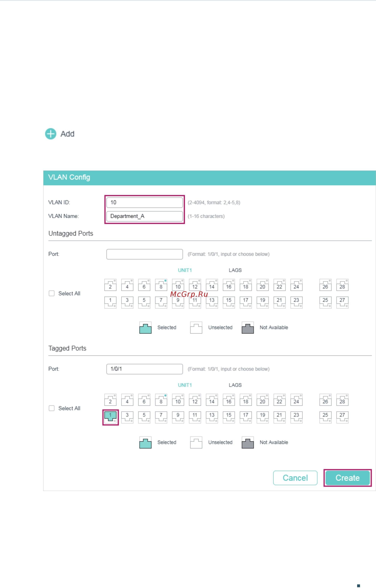
Task: Select port 4 under Untagged Ports
Action: point(127,285)
